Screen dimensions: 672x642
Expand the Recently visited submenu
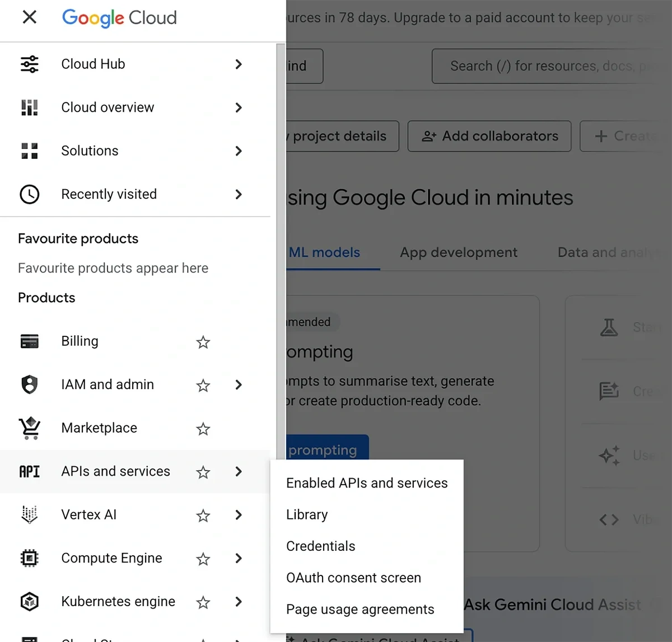pos(239,194)
